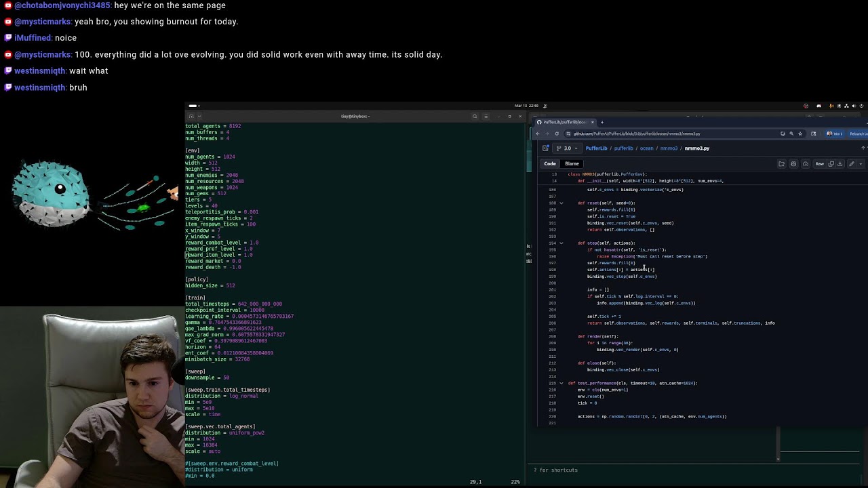Collapse the def test_performance block
The height and width of the screenshot is (488, 868).
561,384
